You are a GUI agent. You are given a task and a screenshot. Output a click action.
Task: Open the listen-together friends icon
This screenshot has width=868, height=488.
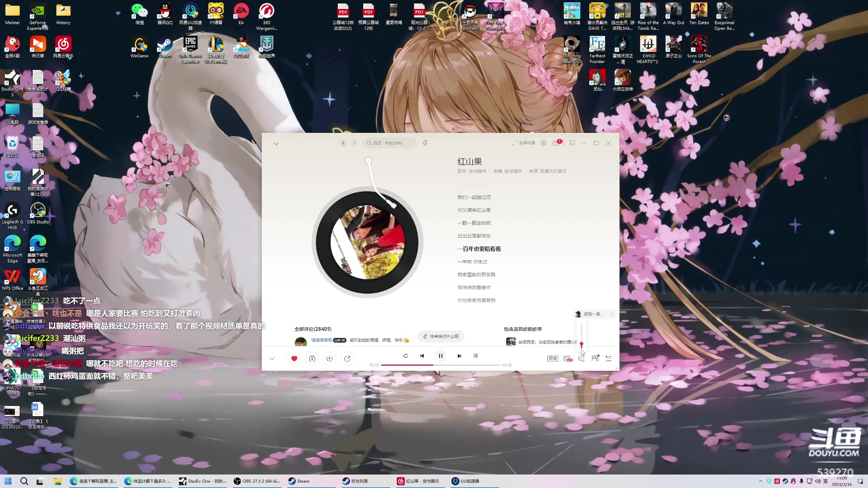[x=595, y=358]
